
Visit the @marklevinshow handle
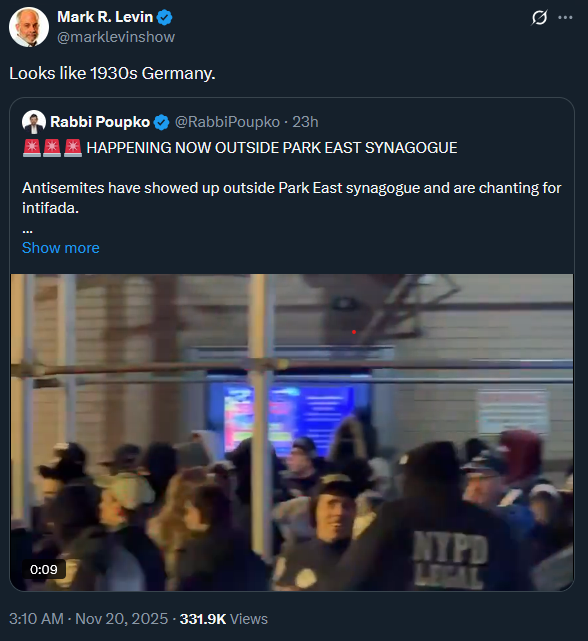(116, 37)
